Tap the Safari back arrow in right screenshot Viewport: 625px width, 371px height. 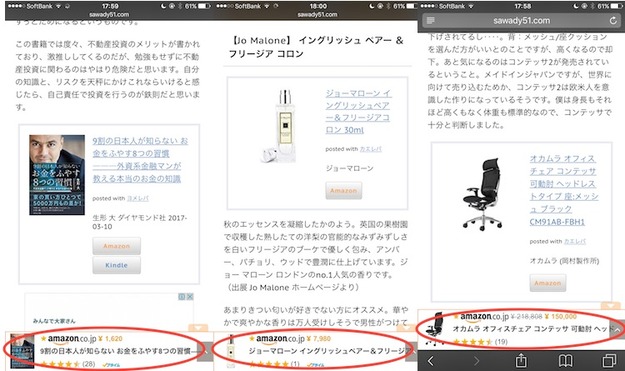[x=430, y=361]
